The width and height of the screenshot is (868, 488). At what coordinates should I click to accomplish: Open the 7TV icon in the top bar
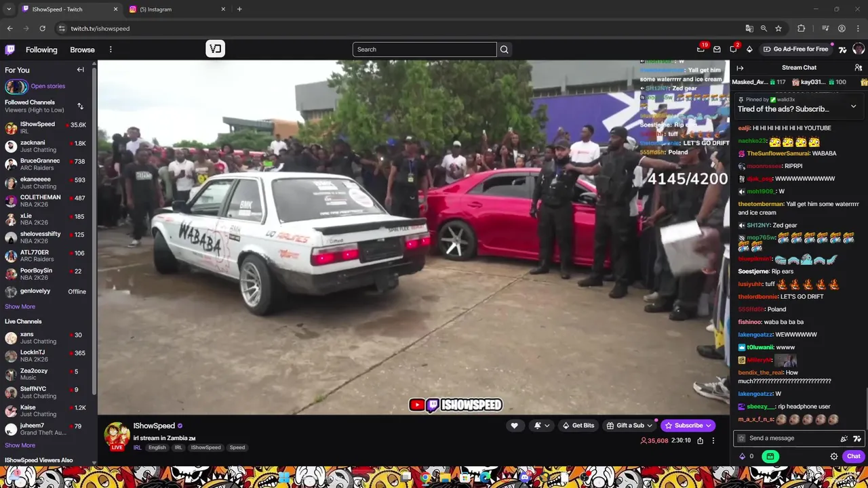[842, 49]
